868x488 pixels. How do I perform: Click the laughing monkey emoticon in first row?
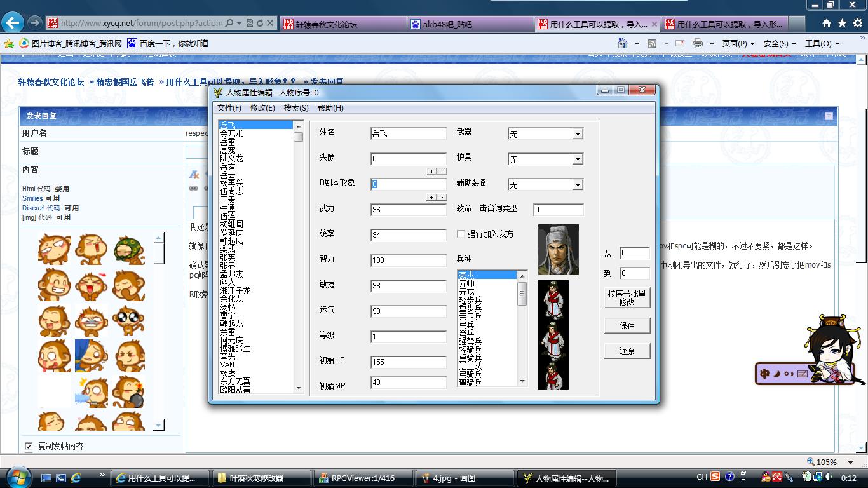(x=54, y=248)
